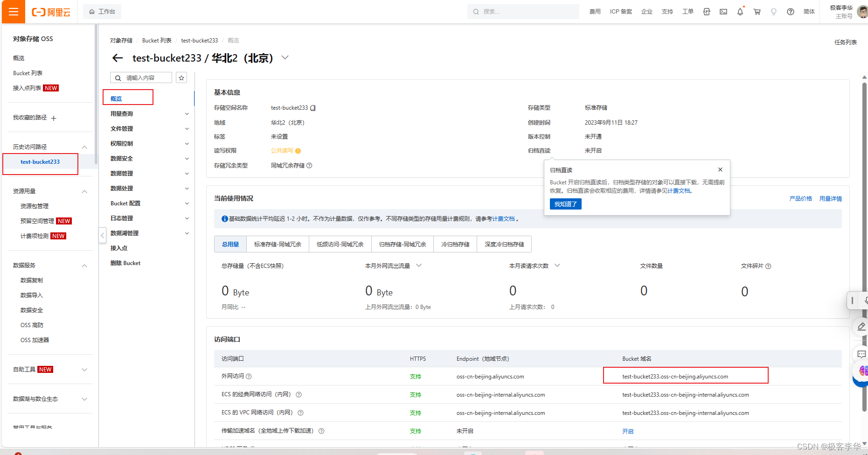This screenshot has height=455, width=868.
Task: Expand the Permission Control menu (权限控制)
Action: coord(187,144)
